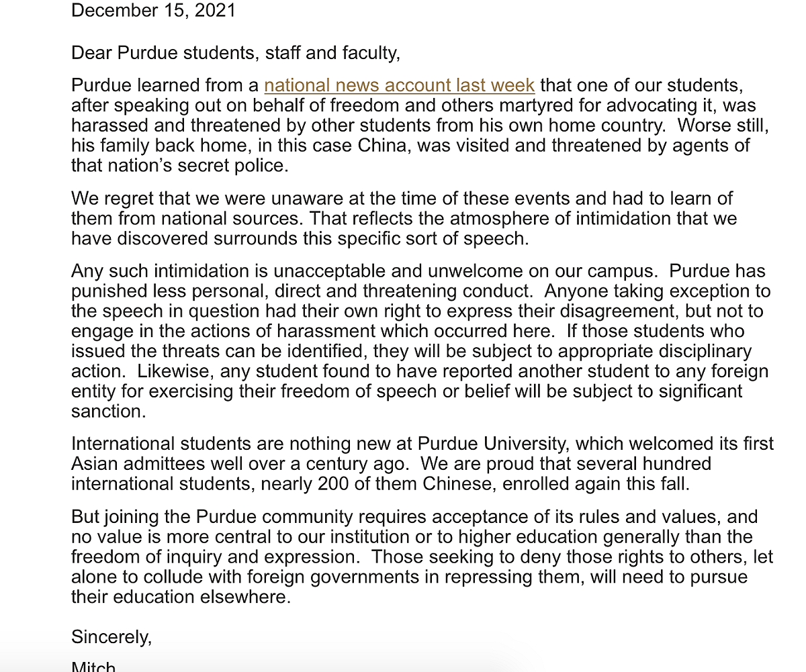Click the phrase "that nation's secret police"
806x672 pixels.
(179, 165)
